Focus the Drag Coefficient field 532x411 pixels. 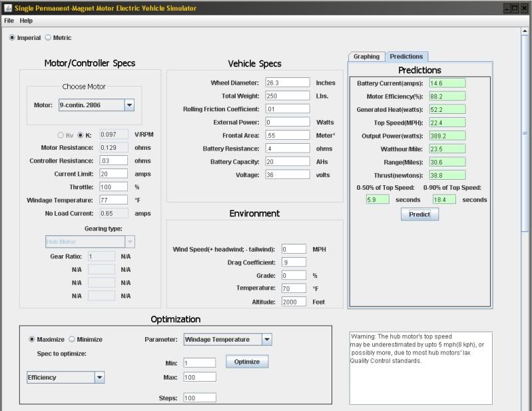tap(293, 262)
